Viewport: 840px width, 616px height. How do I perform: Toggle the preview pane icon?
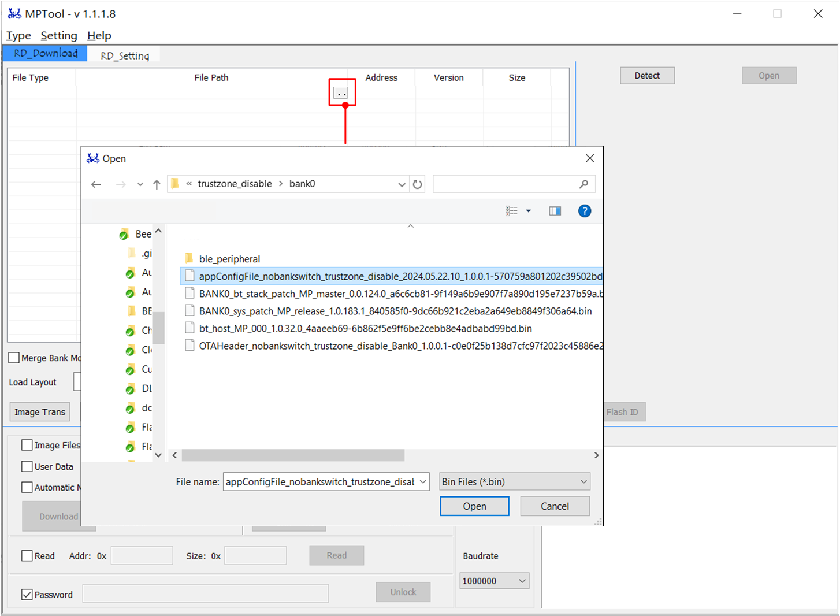click(555, 211)
